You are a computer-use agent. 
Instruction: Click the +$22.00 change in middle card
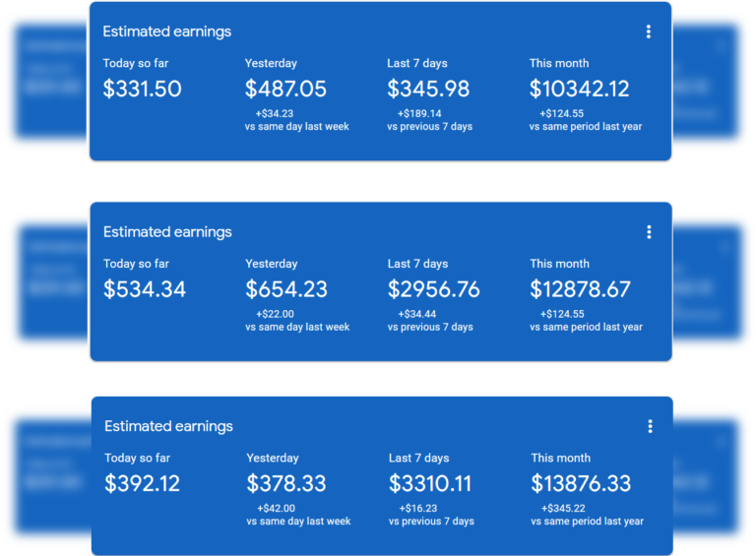[275, 314]
